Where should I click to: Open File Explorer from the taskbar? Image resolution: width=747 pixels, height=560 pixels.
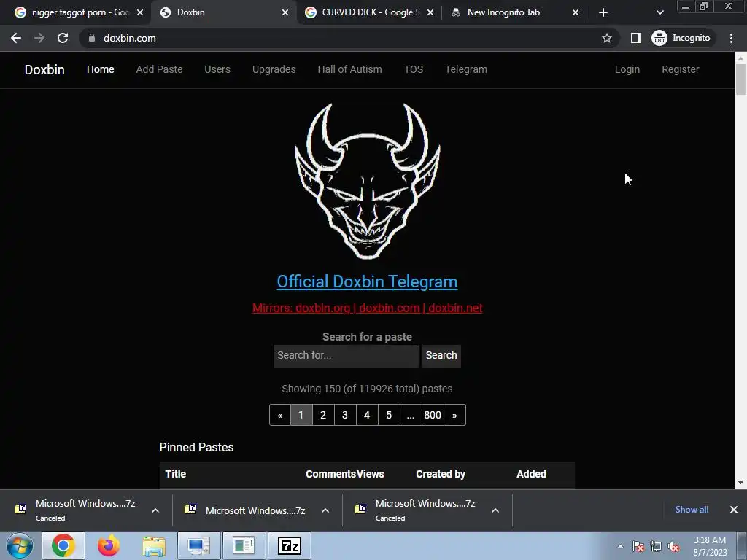click(154, 545)
